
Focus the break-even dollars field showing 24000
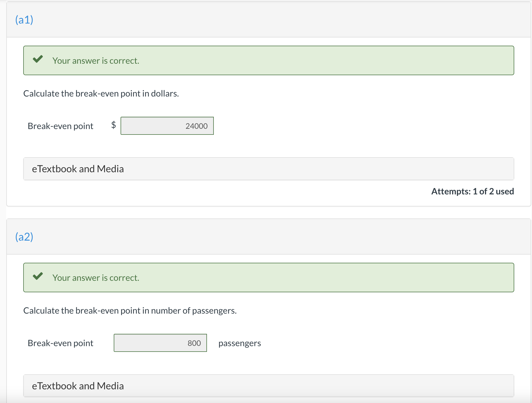click(x=167, y=126)
